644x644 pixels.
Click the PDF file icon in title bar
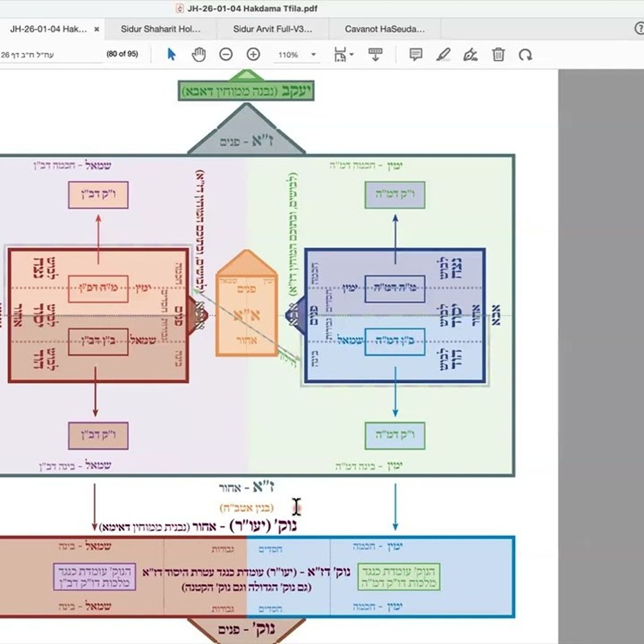pyautogui.click(x=180, y=8)
